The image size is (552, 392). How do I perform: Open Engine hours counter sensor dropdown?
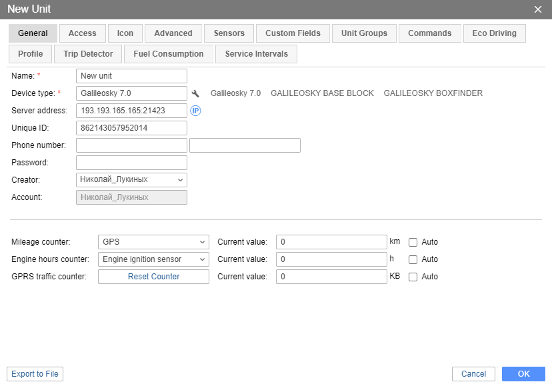(x=153, y=259)
